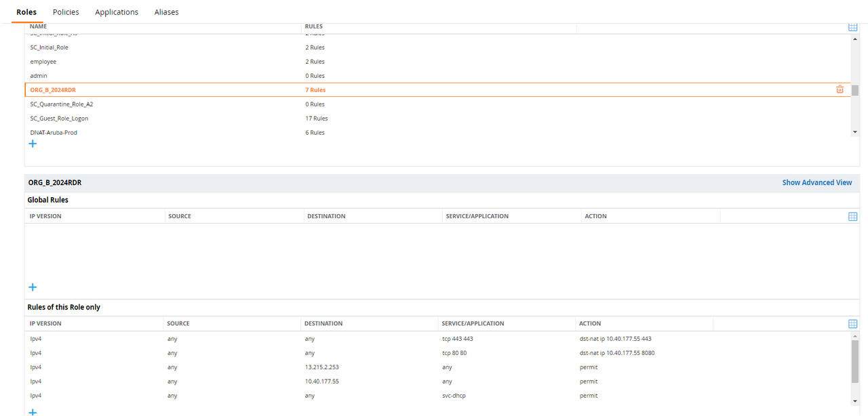The height and width of the screenshot is (416, 868).
Task: Add a new global rule with plus icon
Action: (33, 287)
